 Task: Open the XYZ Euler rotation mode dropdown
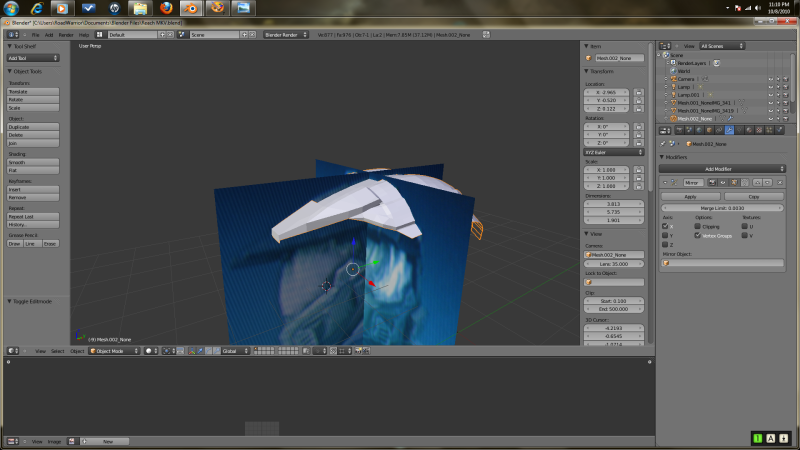click(x=614, y=152)
